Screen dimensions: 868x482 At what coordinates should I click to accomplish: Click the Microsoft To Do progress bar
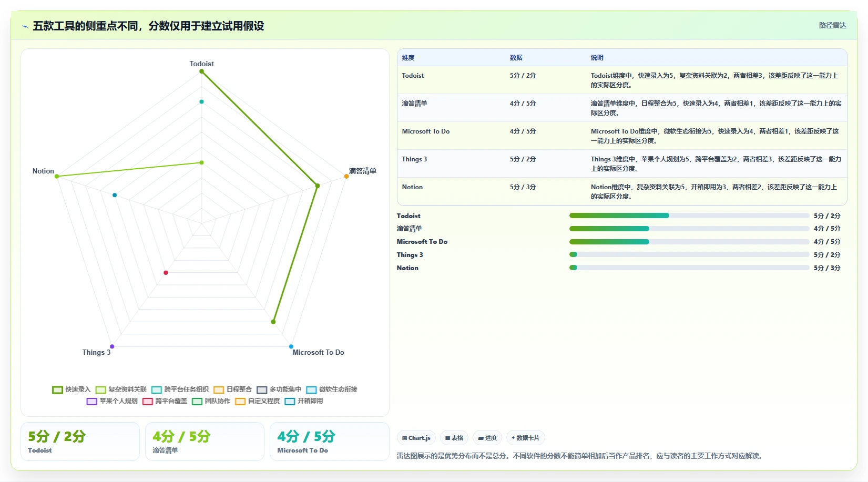click(689, 242)
